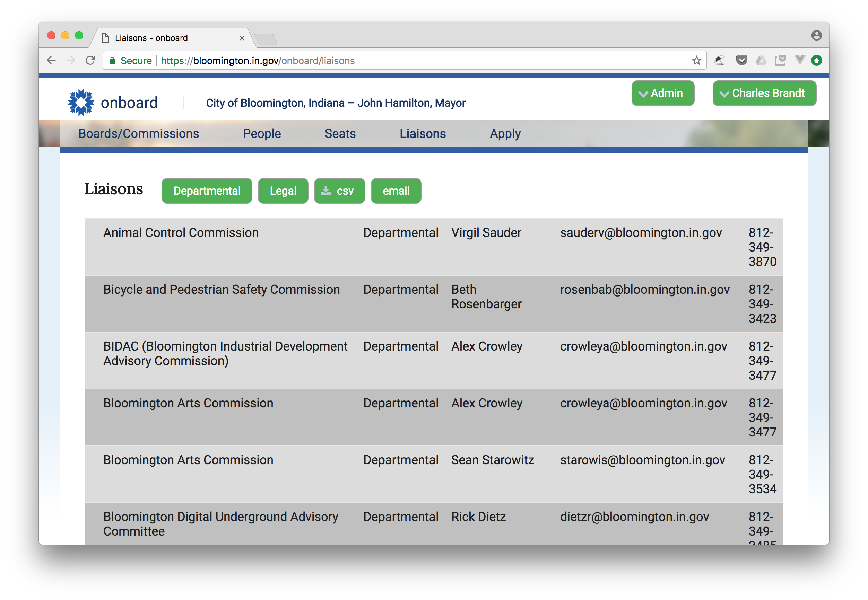Click the umbrella-like extension icon
This screenshot has height=600, width=868.
pos(719,61)
